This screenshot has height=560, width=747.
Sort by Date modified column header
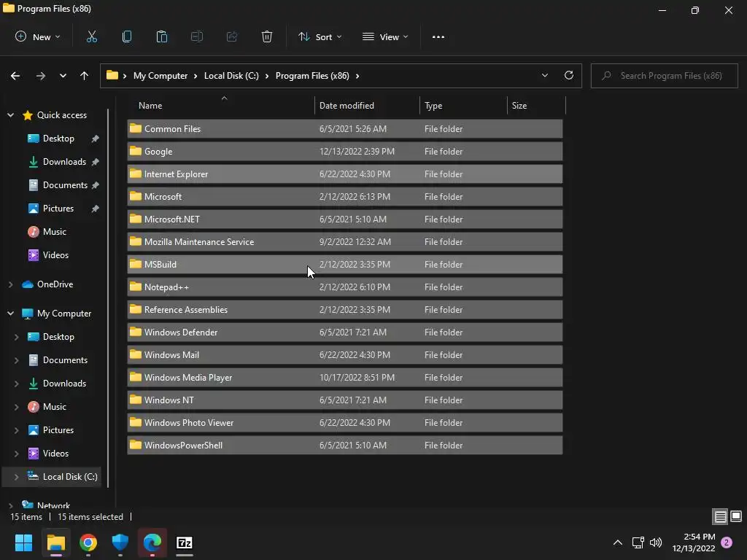(x=347, y=106)
